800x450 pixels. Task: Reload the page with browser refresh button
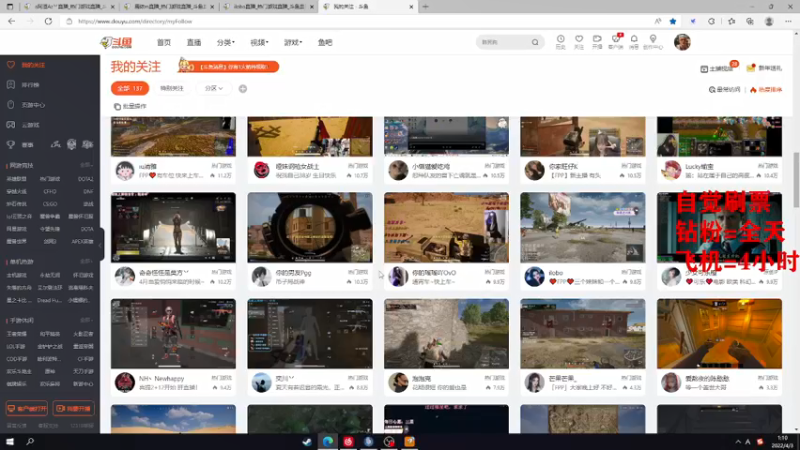pos(48,21)
